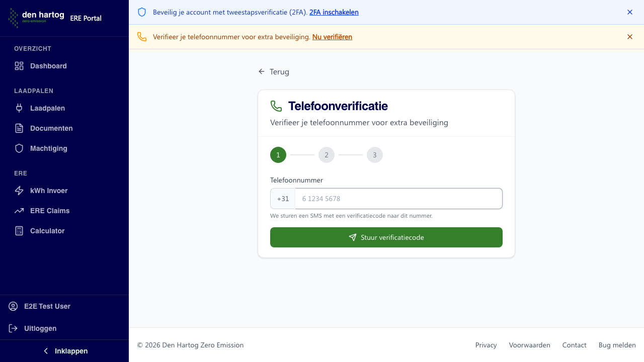Click the +31 country code selector
The height and width of the screenshot is (362, 644).
pos(283,199)
